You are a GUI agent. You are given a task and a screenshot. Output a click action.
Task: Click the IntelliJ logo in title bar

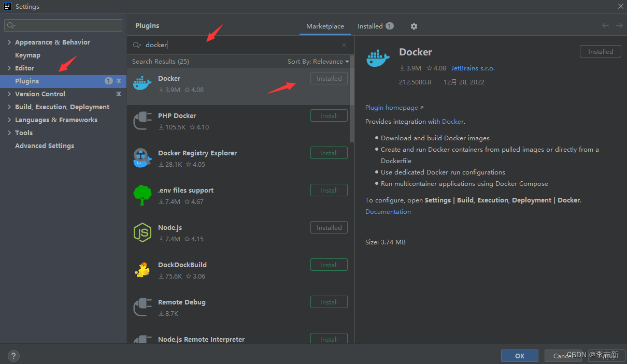[x=8, y=6]
